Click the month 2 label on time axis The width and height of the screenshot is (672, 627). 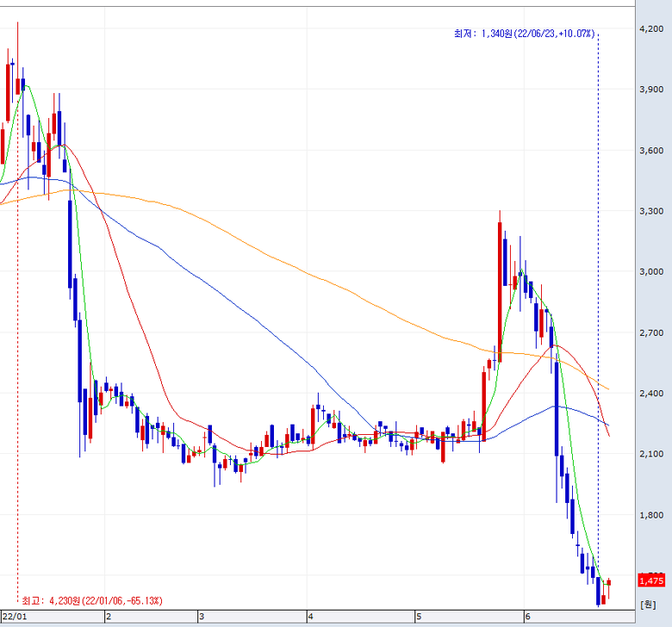pyautogui.click(x=109, y=617)
